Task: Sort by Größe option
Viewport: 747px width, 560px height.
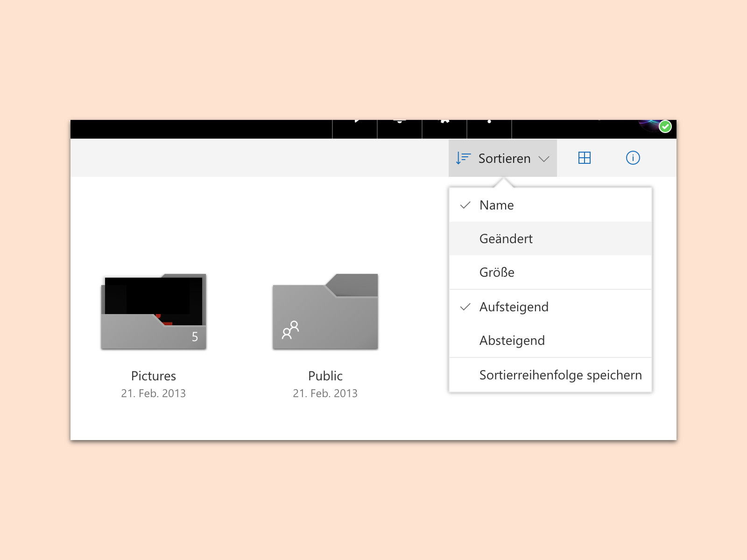Action: coord(550,272)
